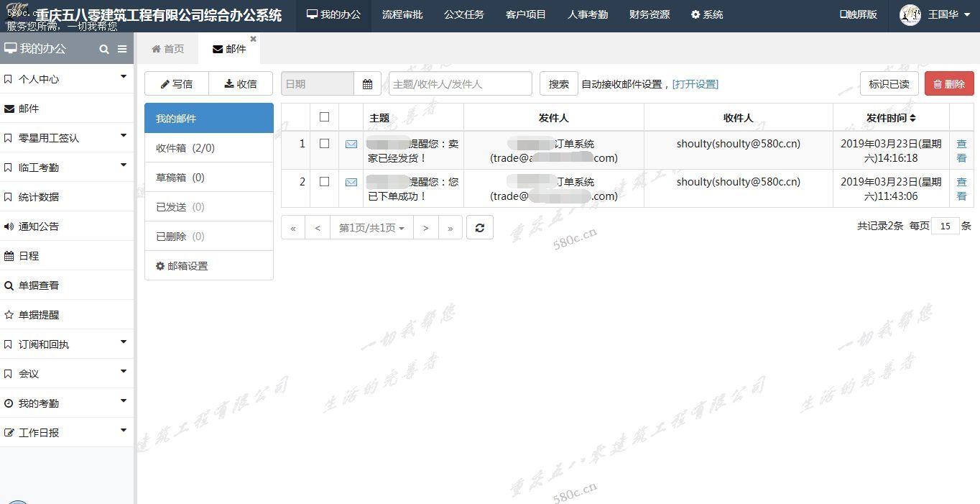Click the refresh mail list icon
980x504 pixels.
(479, 228)
